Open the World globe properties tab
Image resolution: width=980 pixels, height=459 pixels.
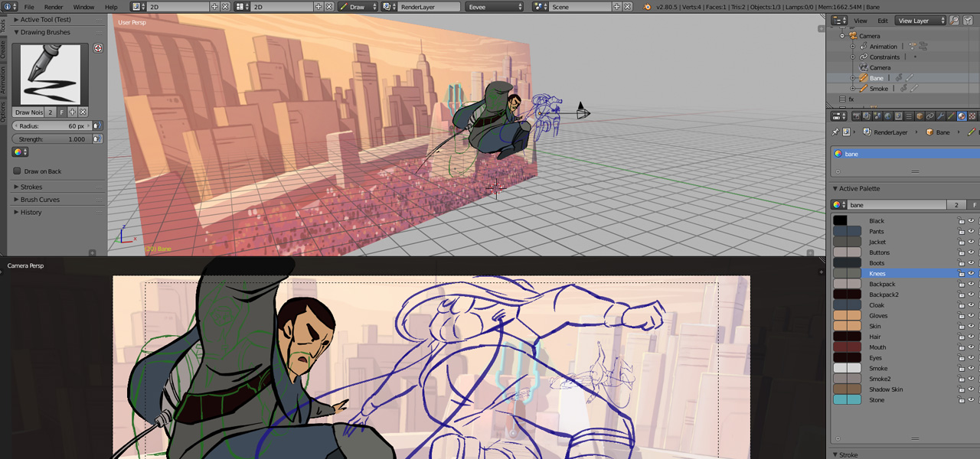(x=888, y=116)
